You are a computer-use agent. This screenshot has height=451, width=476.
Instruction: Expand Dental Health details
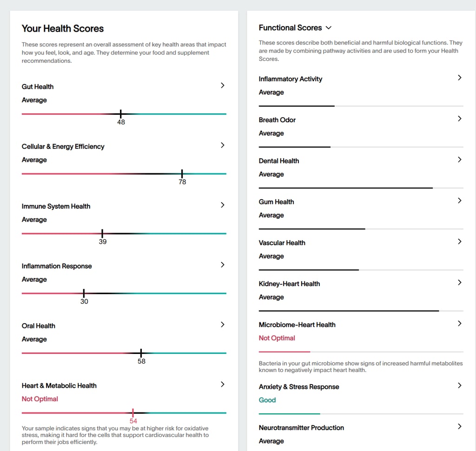pos(459,159)
